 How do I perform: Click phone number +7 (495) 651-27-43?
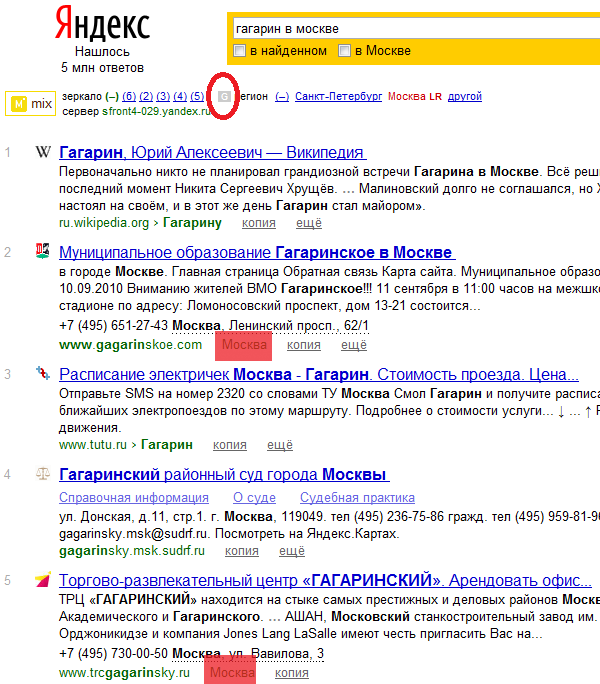click(113, 325)
